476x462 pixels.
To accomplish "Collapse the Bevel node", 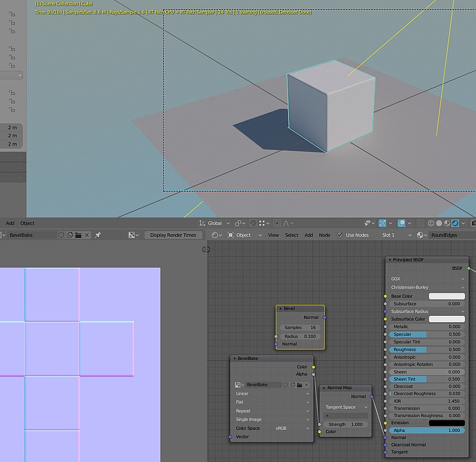I will point(280,309).
